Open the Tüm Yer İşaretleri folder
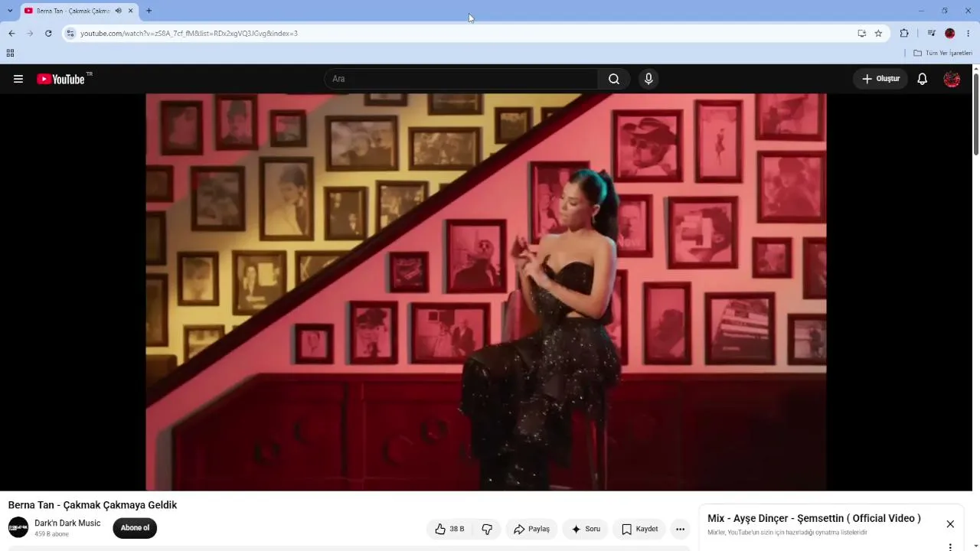 point(942,53)
